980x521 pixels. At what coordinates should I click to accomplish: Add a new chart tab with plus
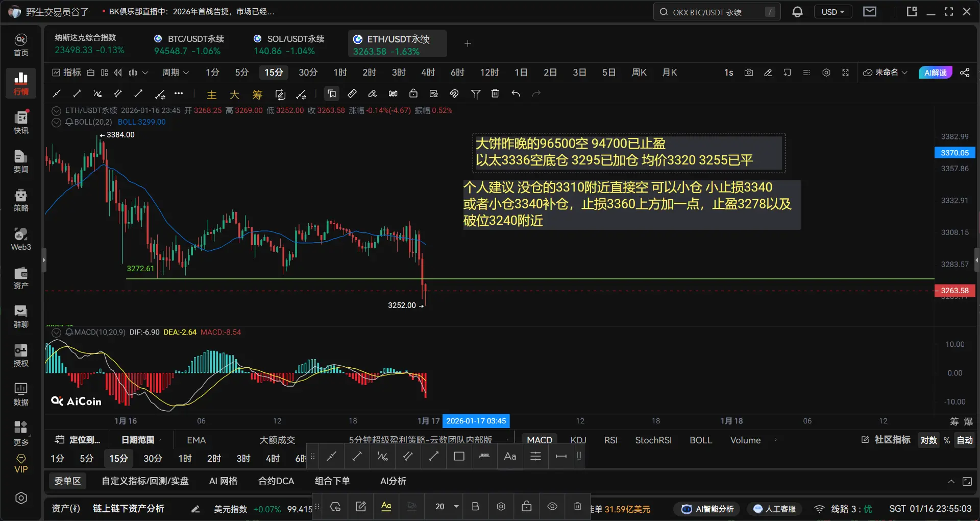468,44
